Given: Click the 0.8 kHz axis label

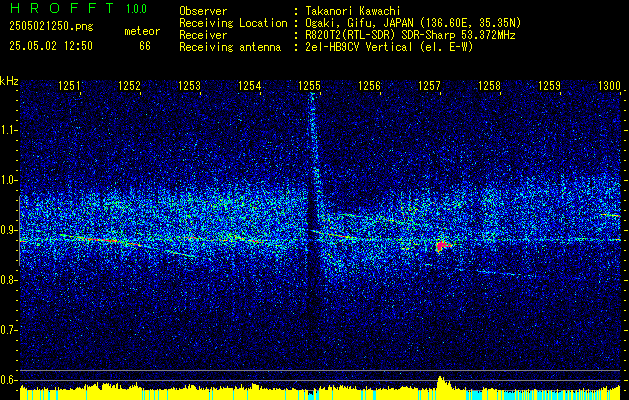Looking at the screenshot, I should point(9,280).
